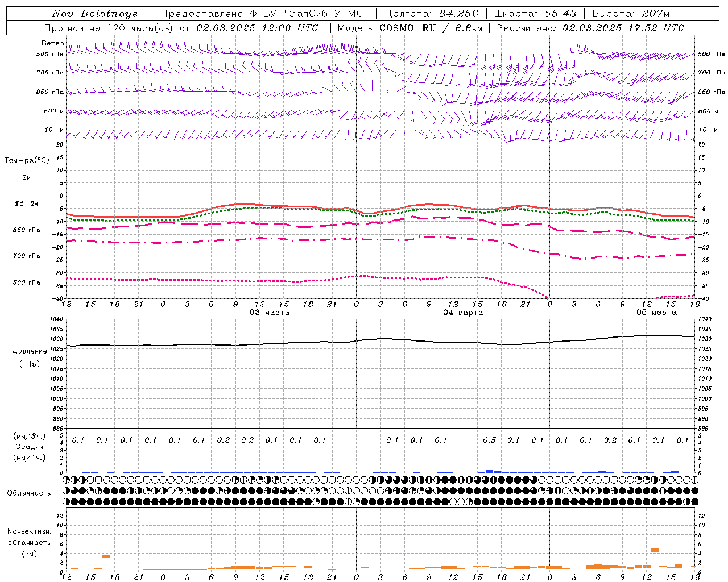This screenshot has width=728, height=582.
Task: Click the 500 гПа temperature legend entry
Action: click(26, 282)
